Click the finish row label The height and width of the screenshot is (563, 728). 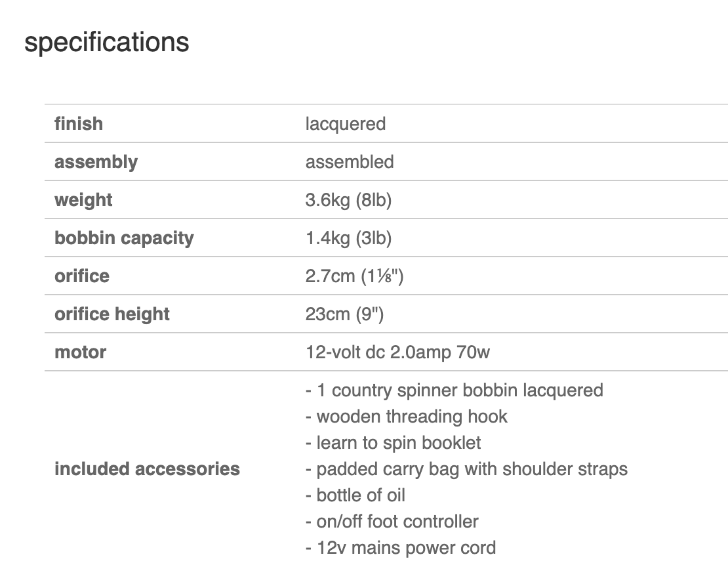point(79,123)
